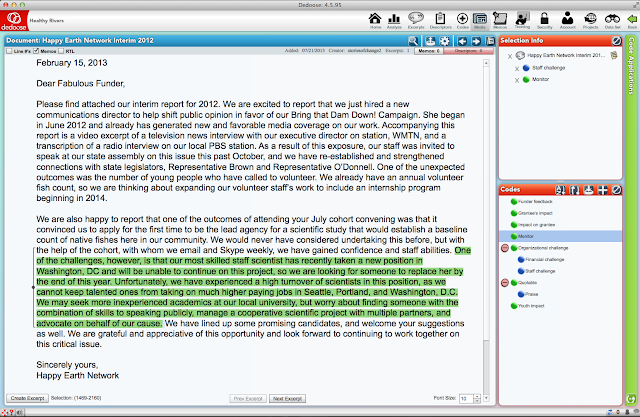Image resolution: width=640 pixels, height=417 pixels.
Task: Click the circle-slash icon in Codes header
Action: 616,190
